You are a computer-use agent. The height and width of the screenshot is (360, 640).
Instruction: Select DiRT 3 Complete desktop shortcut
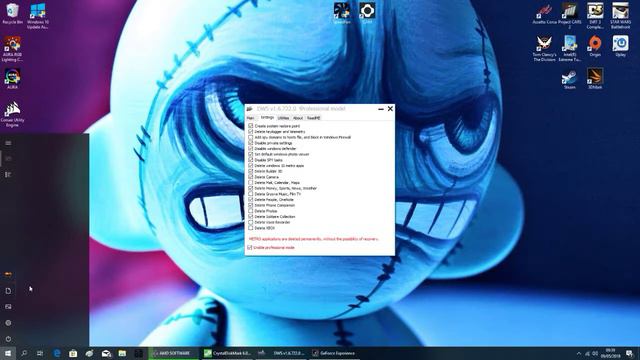tap(595, 16)
